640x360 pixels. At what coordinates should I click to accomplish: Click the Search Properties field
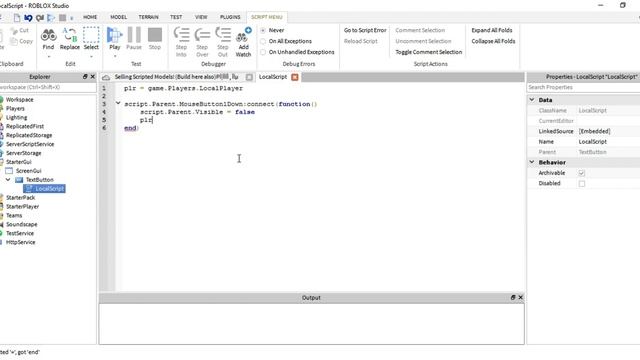pos(583,87)
